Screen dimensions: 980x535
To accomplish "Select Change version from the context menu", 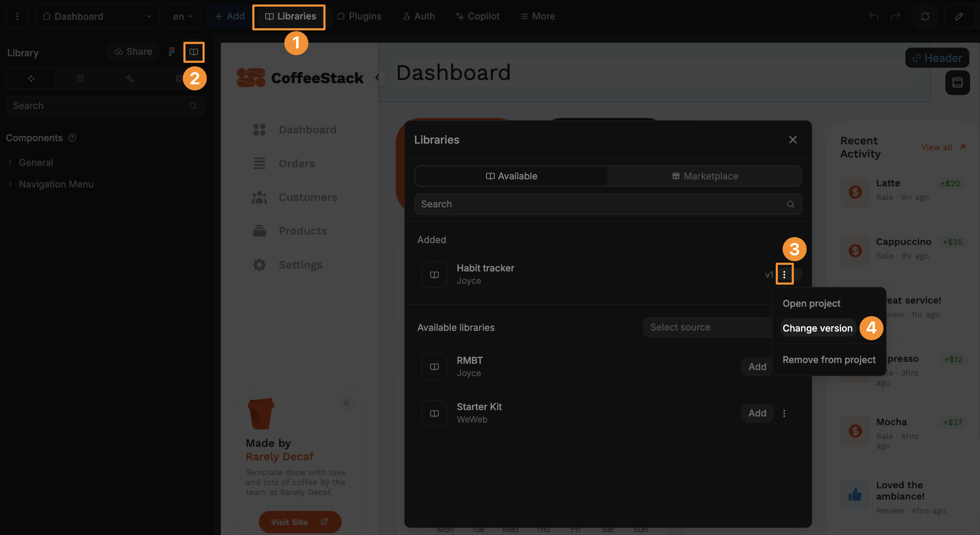I will click(817, 328).
